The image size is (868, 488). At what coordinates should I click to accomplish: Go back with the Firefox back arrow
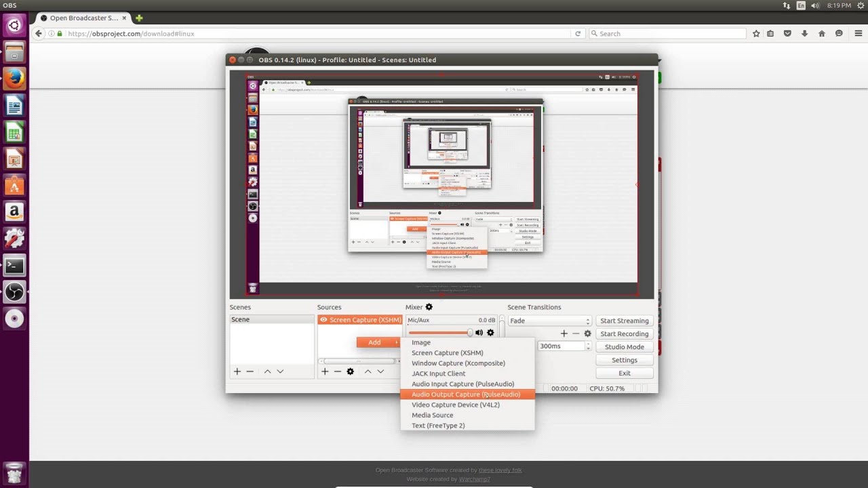tap(39, 33)
